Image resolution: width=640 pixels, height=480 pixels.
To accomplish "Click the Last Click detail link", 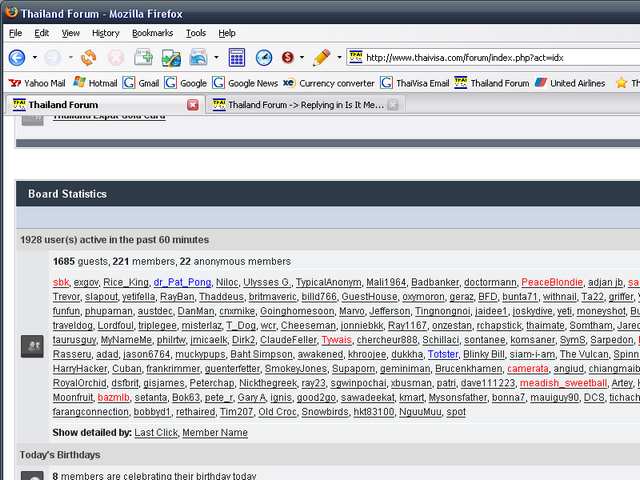I will (x=154, y=432).
